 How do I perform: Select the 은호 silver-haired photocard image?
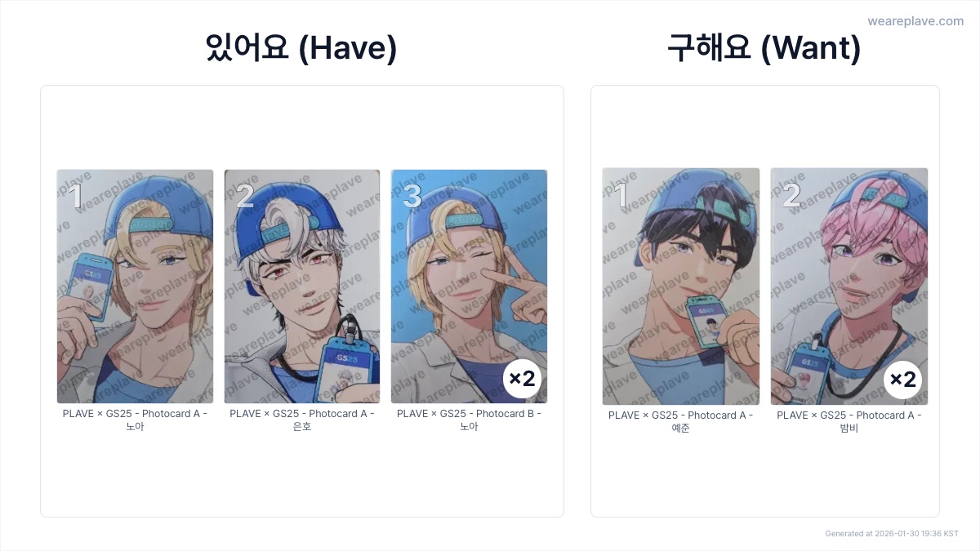[302, 287]
